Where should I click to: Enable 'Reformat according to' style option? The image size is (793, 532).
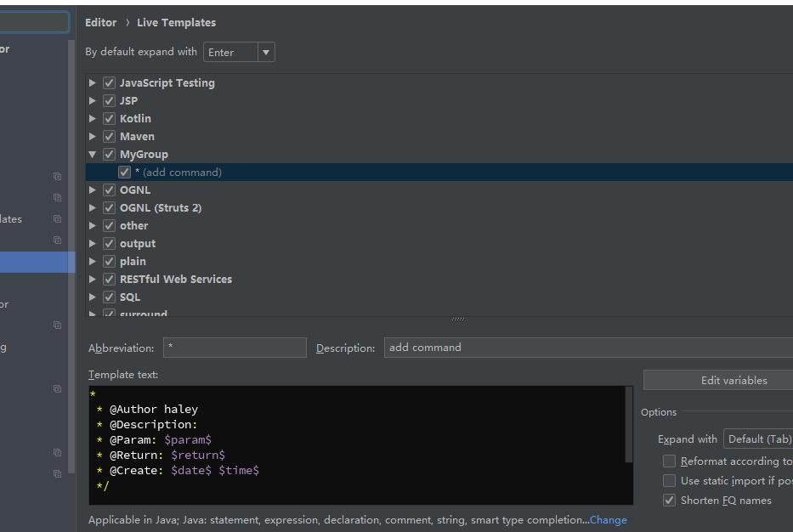click(669, 461)
